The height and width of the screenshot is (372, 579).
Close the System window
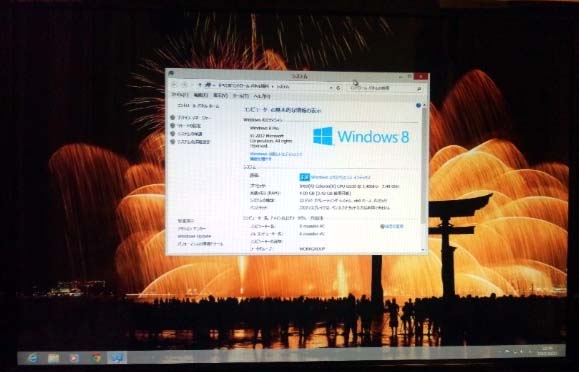(x=421, y=76)
